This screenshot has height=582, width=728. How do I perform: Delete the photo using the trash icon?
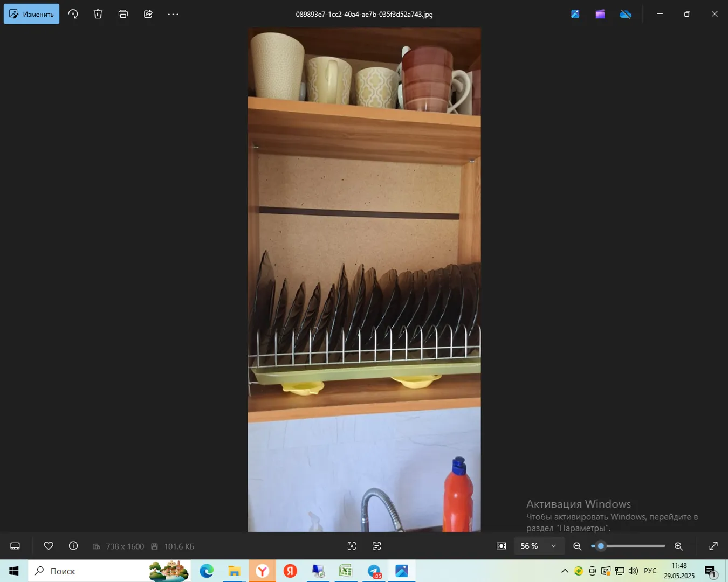point(98,14)
